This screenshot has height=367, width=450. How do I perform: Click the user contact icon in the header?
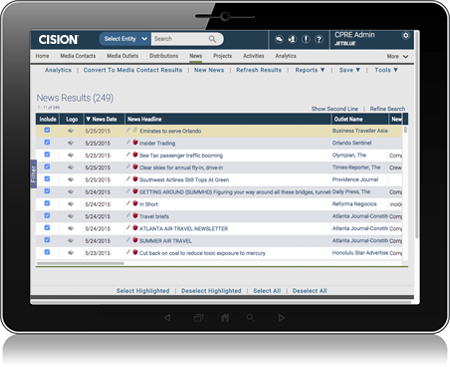[x=292, y=39]
